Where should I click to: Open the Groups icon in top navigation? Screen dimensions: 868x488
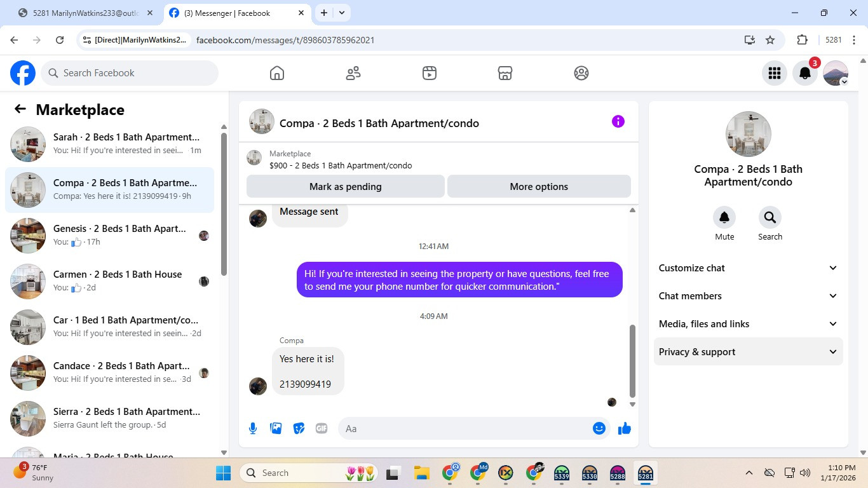(x=581, y=73)
